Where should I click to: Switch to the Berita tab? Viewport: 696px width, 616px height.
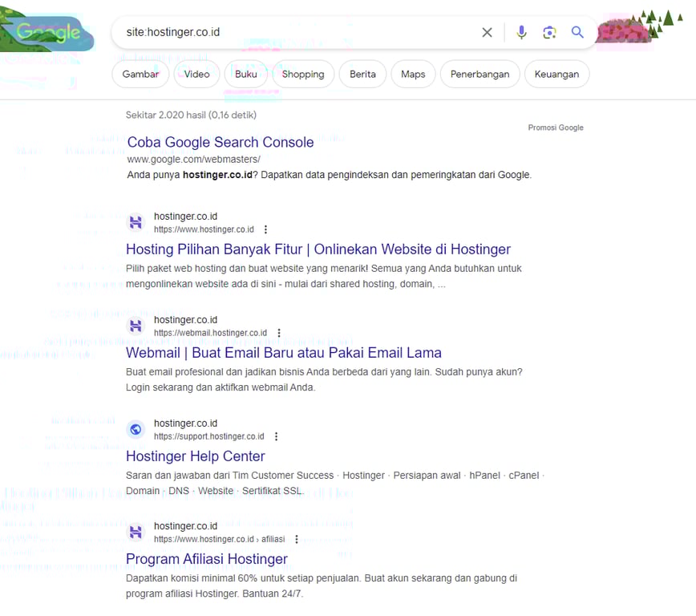point(362,74)
